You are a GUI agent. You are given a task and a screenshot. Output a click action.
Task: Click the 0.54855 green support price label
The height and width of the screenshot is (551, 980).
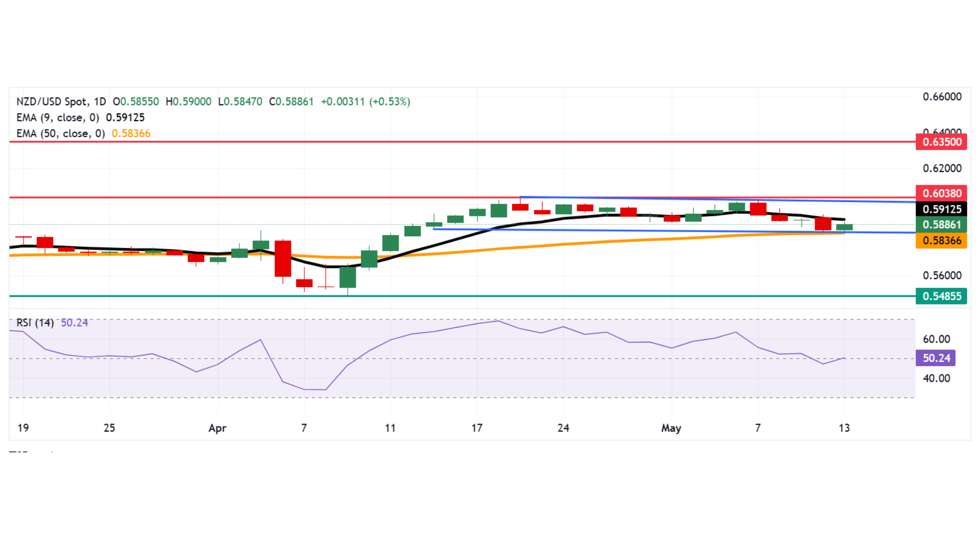click(x=942, y=296)
